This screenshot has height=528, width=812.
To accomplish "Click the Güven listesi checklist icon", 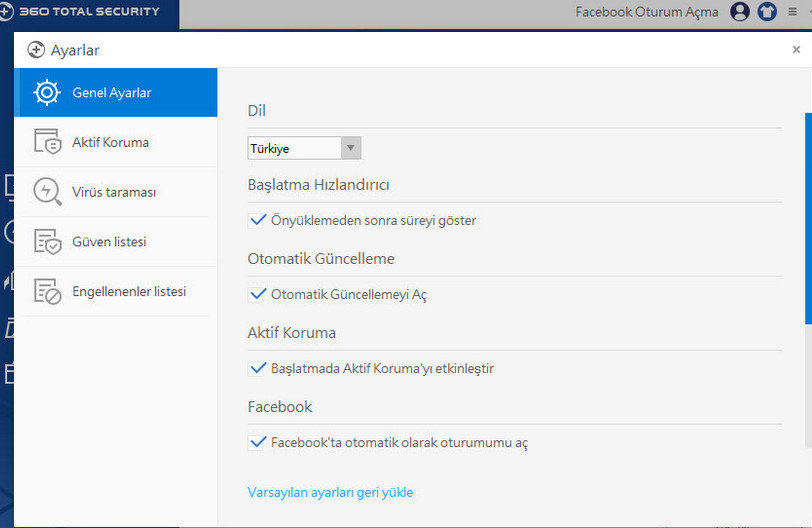I will pyautogui.click(x=48, y=242).
